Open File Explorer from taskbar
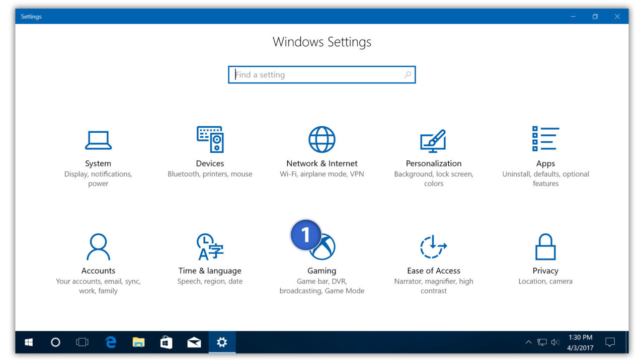 coord(138,342)
